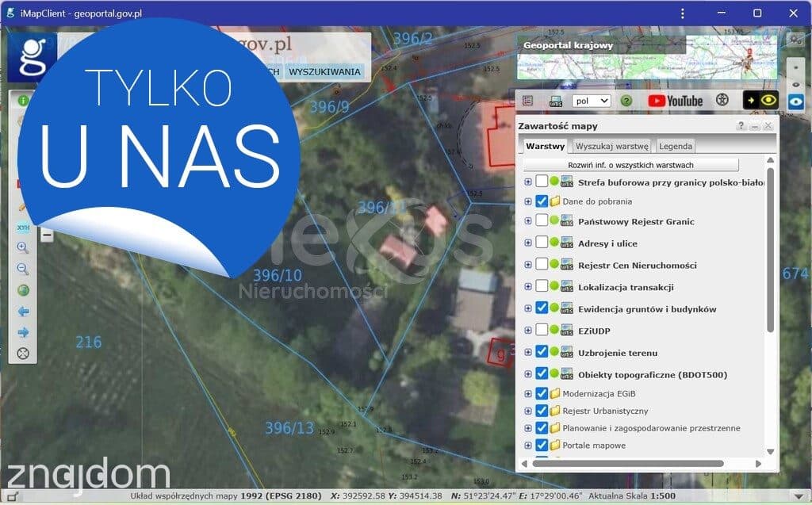Uncheck Rejestr Urbanistyczny checkbox
Screen dimensions: 812x505
pos(542,411)
